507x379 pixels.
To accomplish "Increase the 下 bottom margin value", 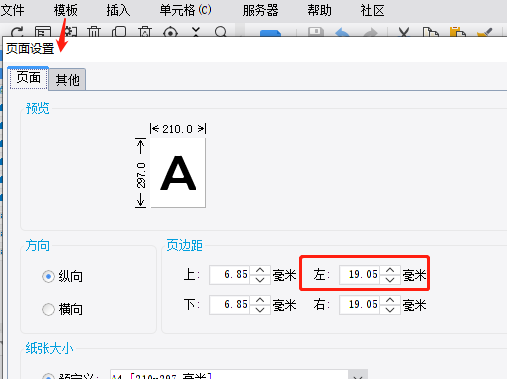I will tap(260, 300).
